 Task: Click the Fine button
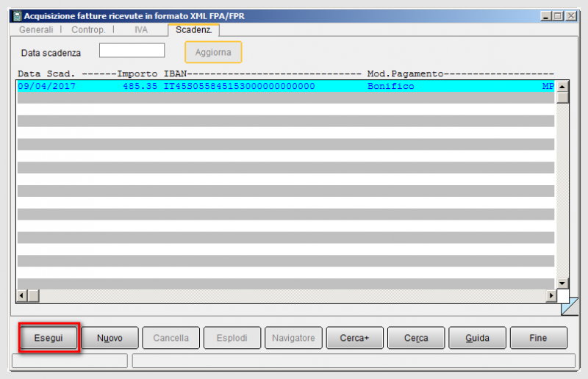coord(539,338)
